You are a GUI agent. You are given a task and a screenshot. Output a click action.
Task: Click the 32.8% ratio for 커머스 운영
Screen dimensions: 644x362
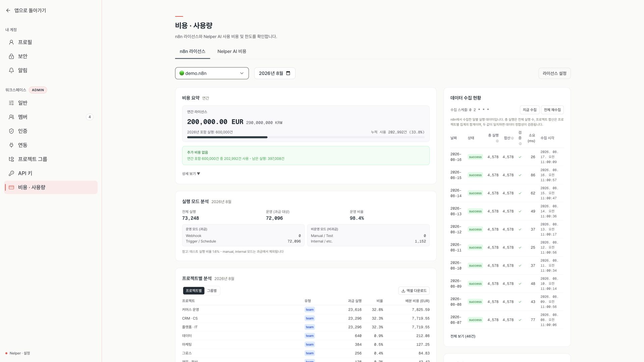coord(377,310)
